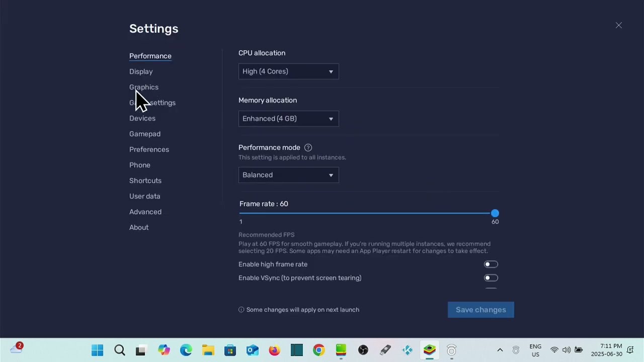
Task: Open OBS Studio from taskbar
Action: pos(363,350)
